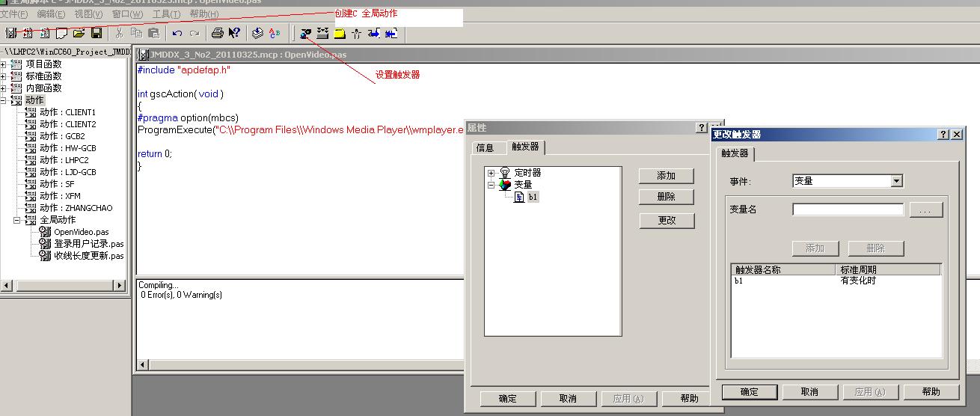The height and width of the screenshot is (416, 980).
Task: Click left panel scrollbar right arrow
Action: point(119,286)
